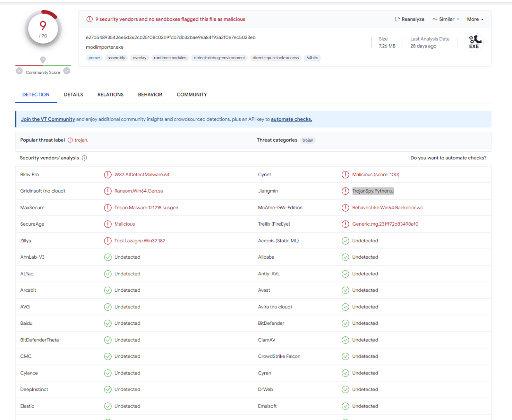Viewport: 512px width, 420px height.
Task: Click the Community Score question marker
Action: (43, 59)
